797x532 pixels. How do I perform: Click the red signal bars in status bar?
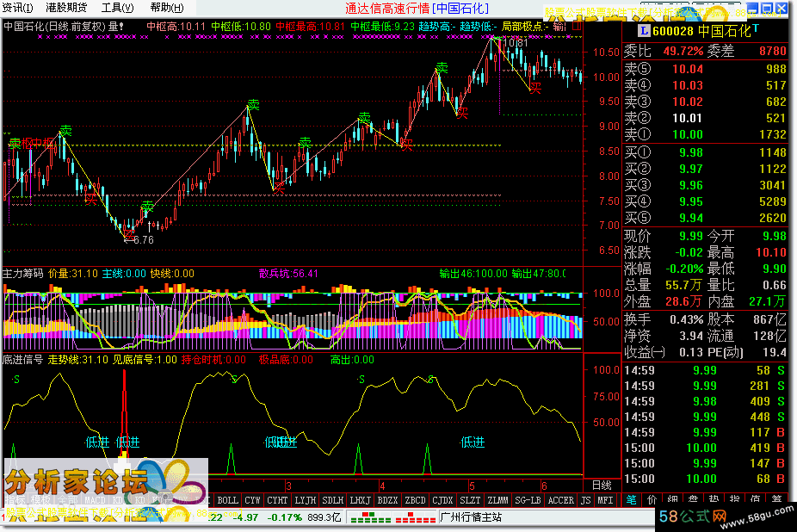416,517
